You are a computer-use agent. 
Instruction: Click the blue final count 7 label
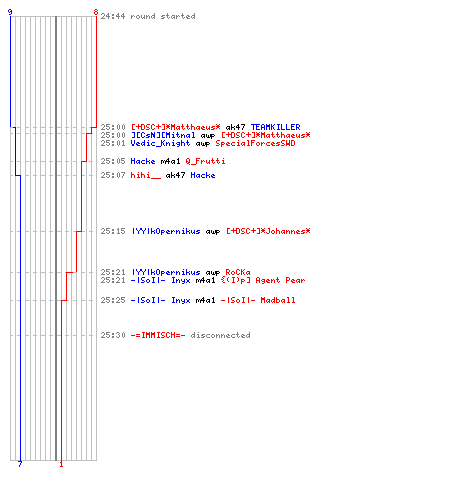pyautogui.click(x=20, y=464)
